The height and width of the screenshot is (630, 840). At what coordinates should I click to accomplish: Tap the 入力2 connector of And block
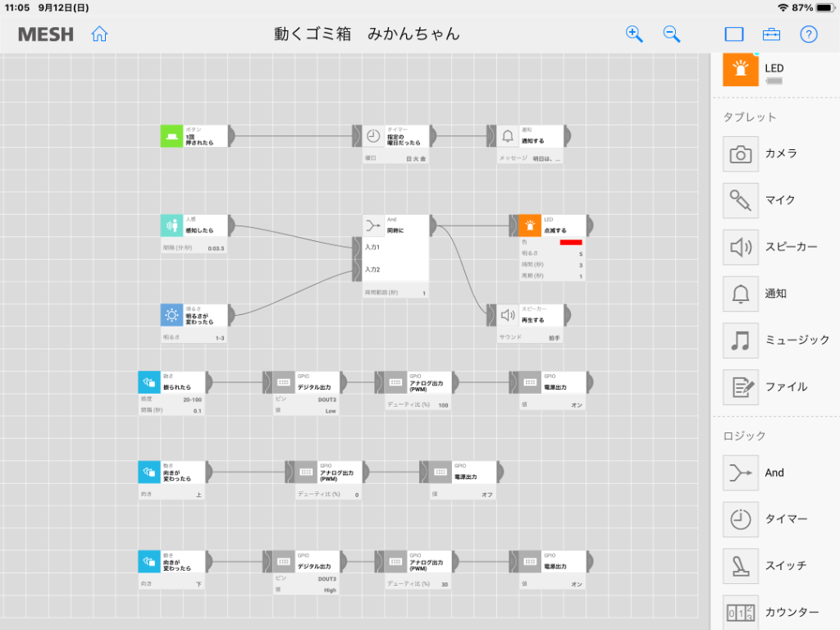(x=357, y=270)
